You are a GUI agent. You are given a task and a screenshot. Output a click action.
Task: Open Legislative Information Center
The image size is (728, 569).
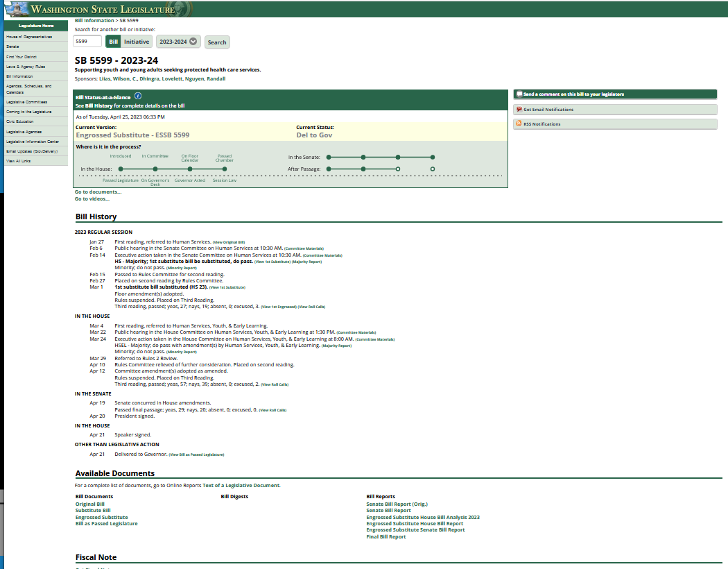33,142
